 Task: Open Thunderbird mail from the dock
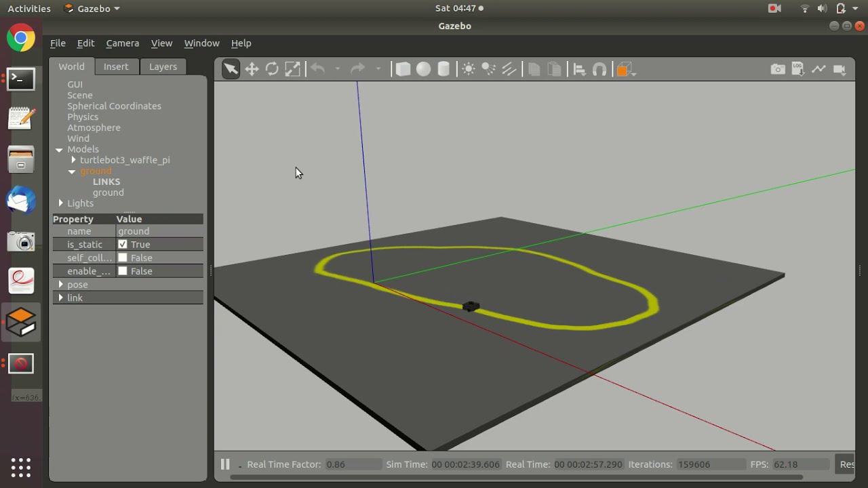coord(21,201)
